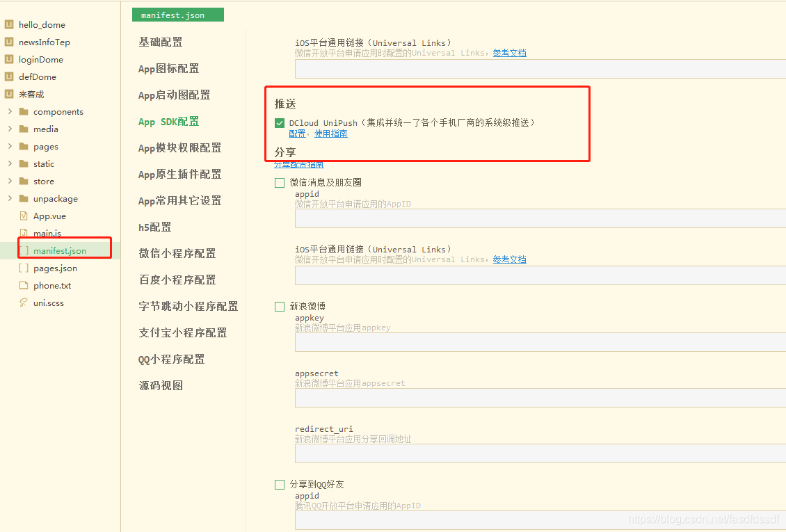
Task: Expand the media folder arrow
Action: click(x=10, y=129)
